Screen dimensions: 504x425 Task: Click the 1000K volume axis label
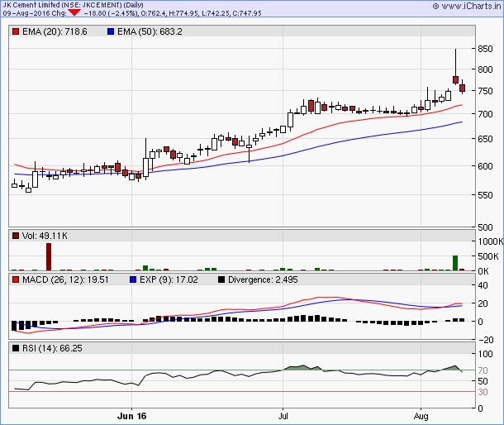click(x=491, y=241)
